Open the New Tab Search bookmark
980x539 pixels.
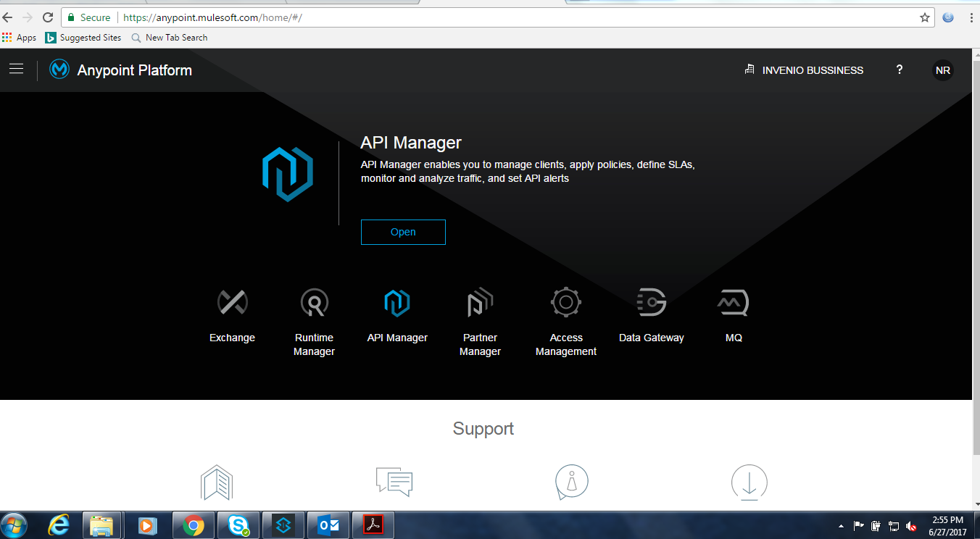[x=170, y=38]
